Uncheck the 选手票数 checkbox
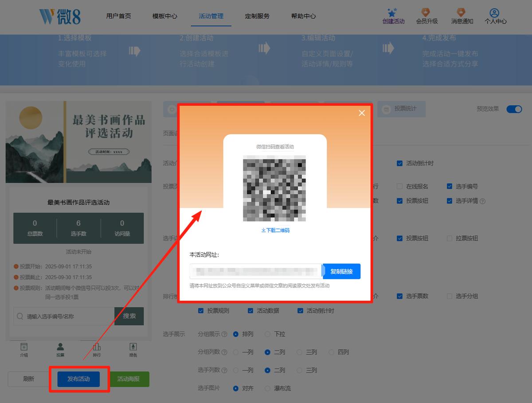The image size is (532, 403). pos(400,296)
